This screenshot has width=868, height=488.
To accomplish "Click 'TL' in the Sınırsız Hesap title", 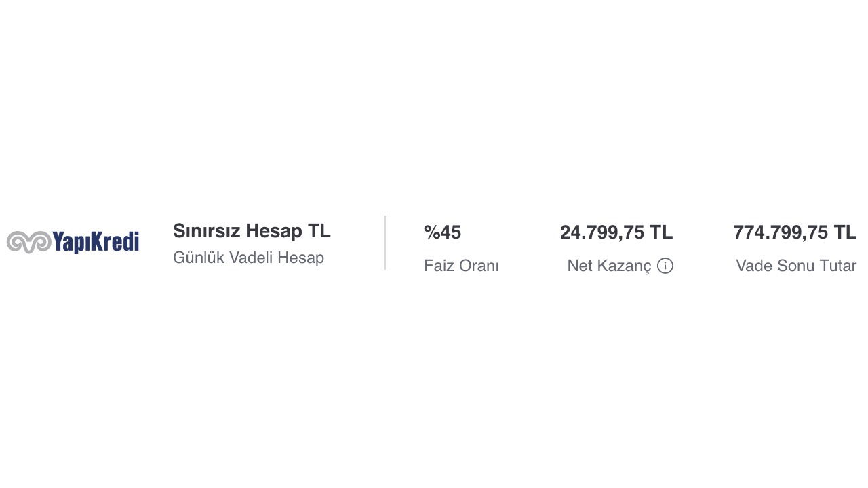I will point(319,231).
